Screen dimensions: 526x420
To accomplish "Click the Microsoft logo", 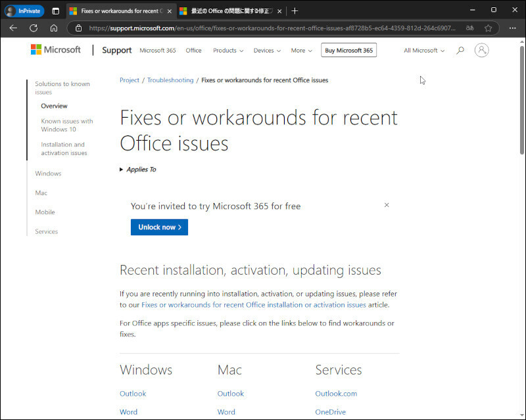I will (x=56, y=50).
